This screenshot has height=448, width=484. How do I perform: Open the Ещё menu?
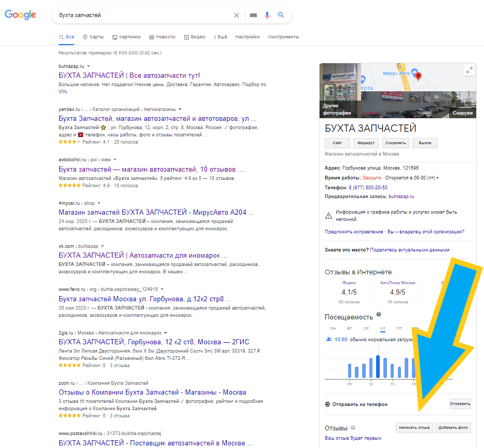[x=220, y=37]
